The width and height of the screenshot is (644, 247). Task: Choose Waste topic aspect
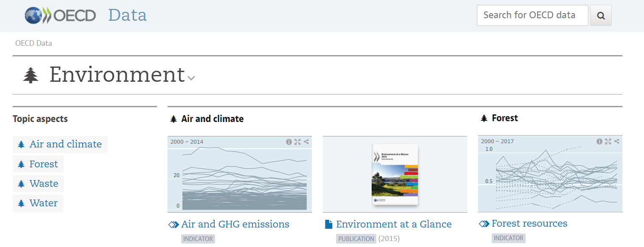point(44,183)
